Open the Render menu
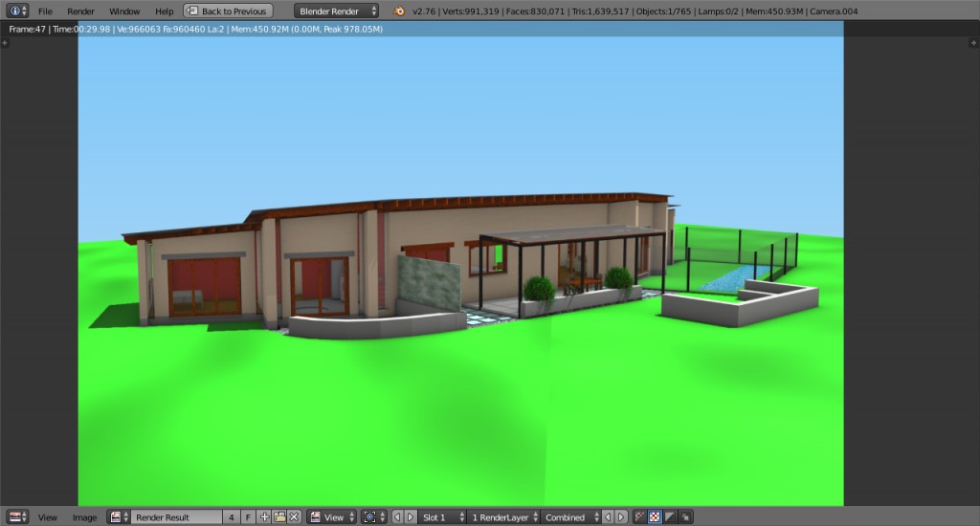 click(x=80, y=11)
